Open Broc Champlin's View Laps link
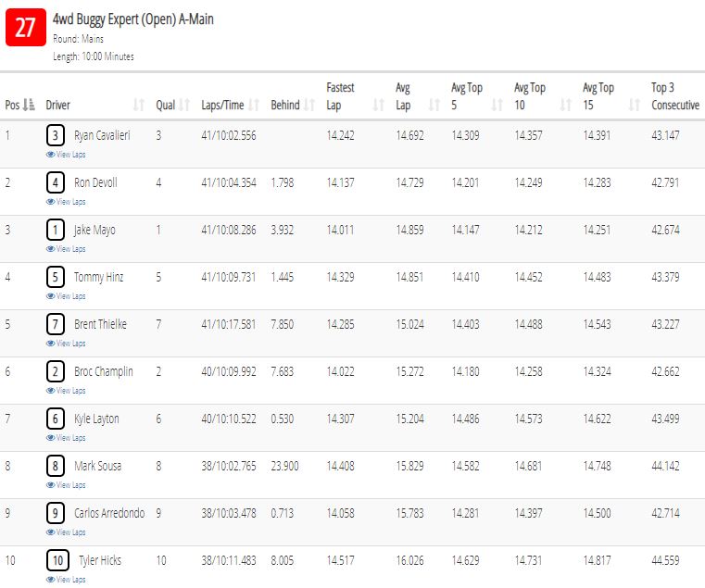The width and height of the screenshot is (705, 588). coord(66,390)
